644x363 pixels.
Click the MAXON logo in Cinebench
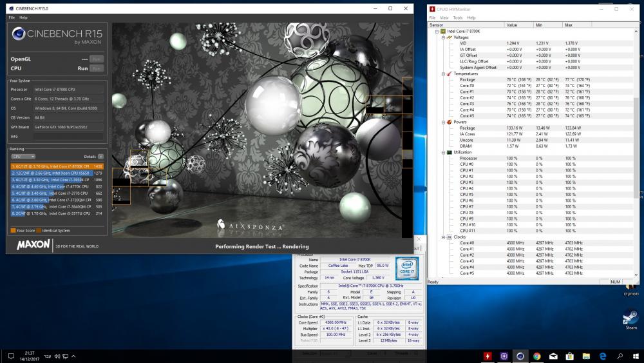pyautogui.click(x=33, y=244)
